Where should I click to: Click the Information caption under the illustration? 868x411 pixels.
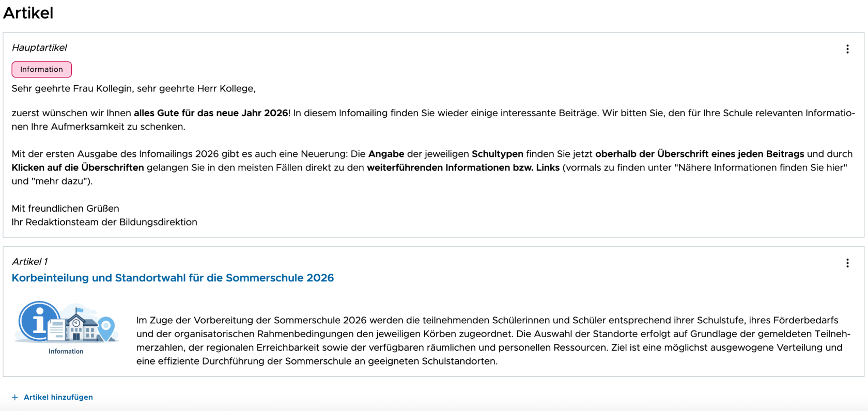tap(66, 351)
